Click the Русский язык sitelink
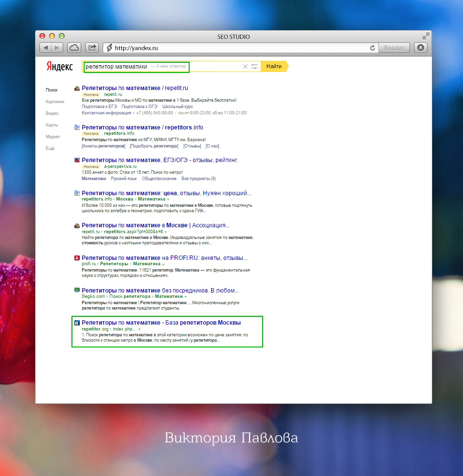This screenshot has height=476, width=463. [x=124, y=179]
